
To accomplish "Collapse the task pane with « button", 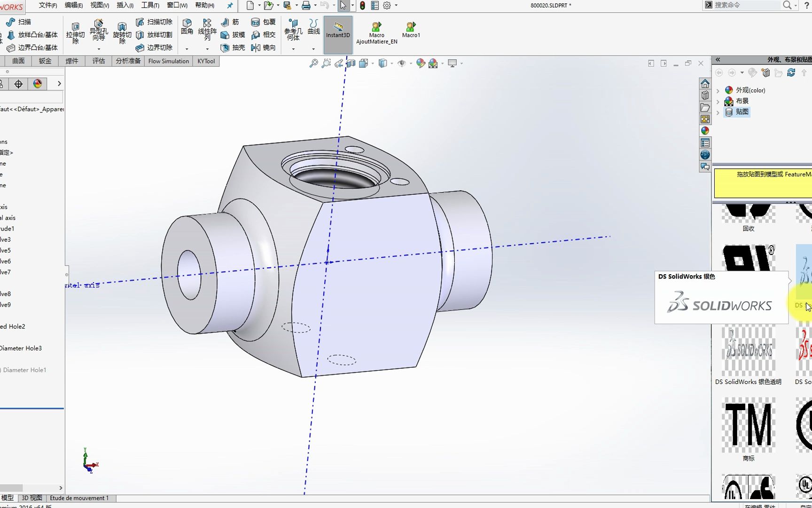I will (x=718, y=59).
